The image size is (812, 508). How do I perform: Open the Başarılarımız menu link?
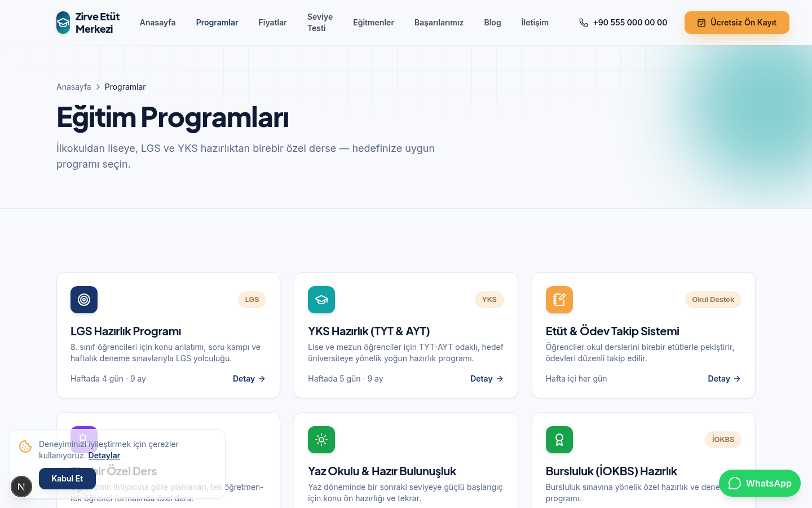coord(439,23)
